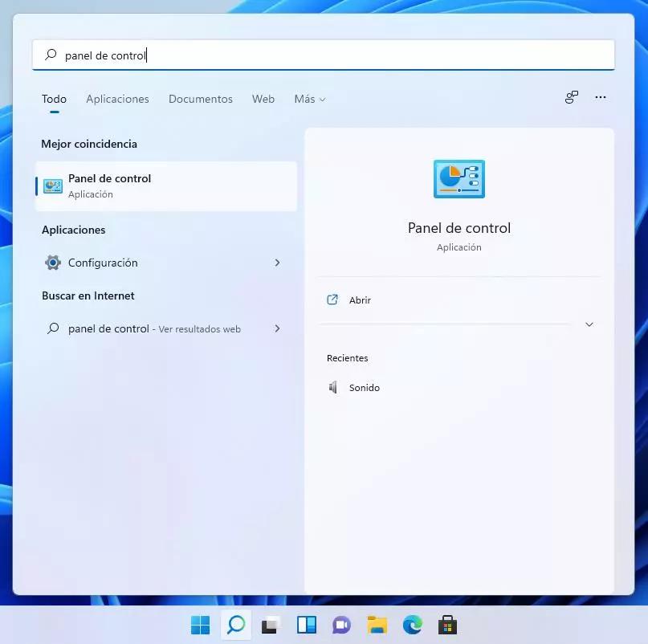Click the magnifier icon beside web result
The width and height of the screenshot is (648, 644).
(53, 328)
